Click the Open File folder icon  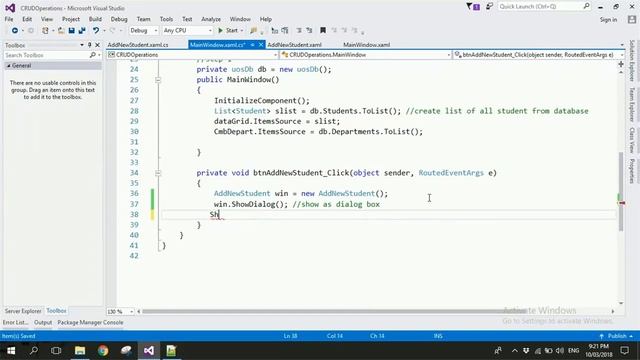61,31
